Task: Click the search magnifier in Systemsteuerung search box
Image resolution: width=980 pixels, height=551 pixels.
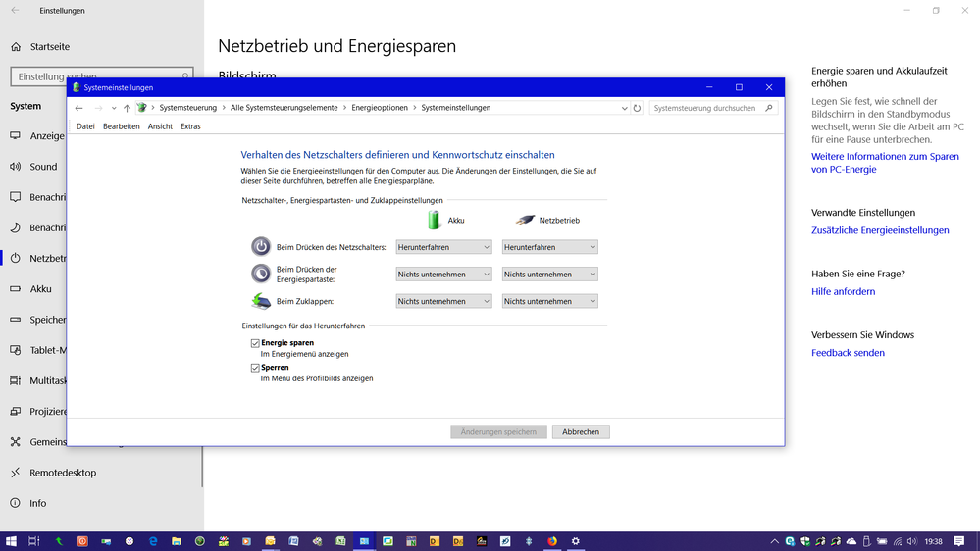Action: tap(769, 108)
